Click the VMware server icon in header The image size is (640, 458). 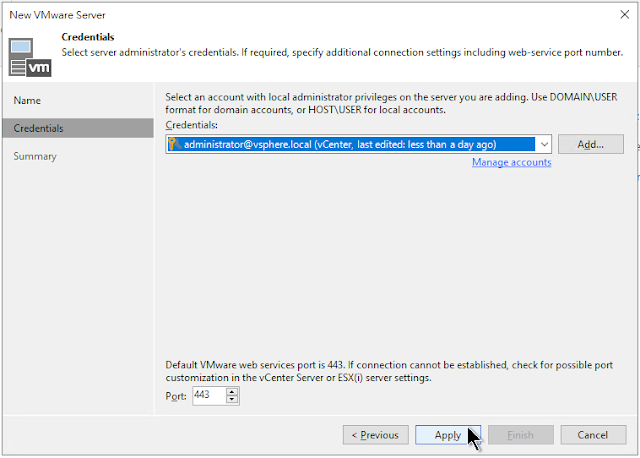point(31,56)
